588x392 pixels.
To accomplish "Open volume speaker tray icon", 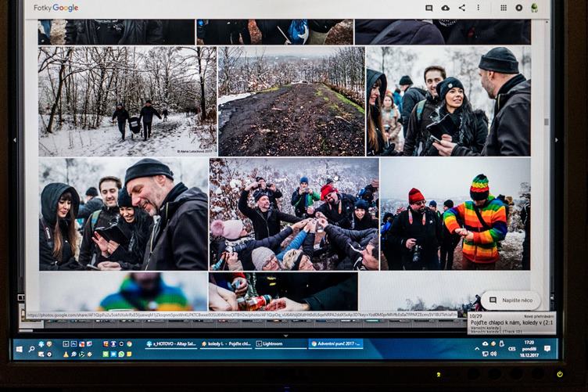I will [x=493, y=354].
